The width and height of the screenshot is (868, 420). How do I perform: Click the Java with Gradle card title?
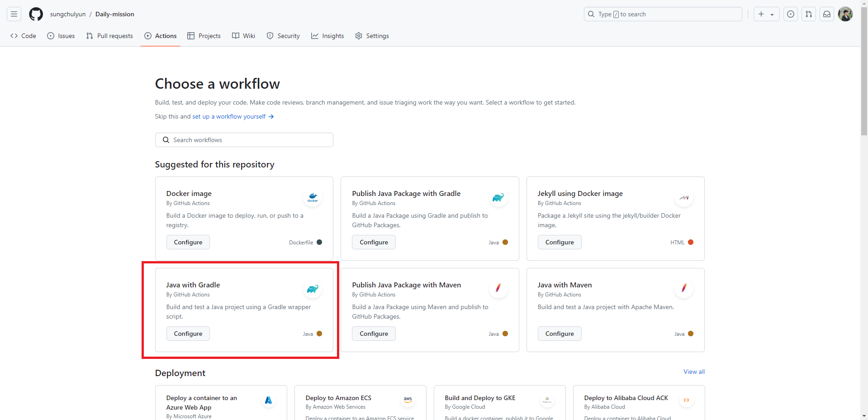(x=193, y=285)
